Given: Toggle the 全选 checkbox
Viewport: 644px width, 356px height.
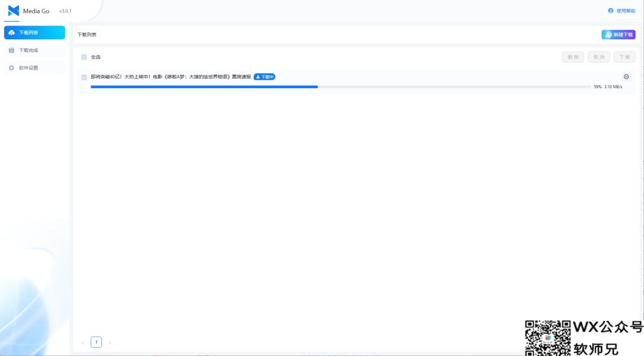Looking at the screenshot, I should click(x=84, y=57).
